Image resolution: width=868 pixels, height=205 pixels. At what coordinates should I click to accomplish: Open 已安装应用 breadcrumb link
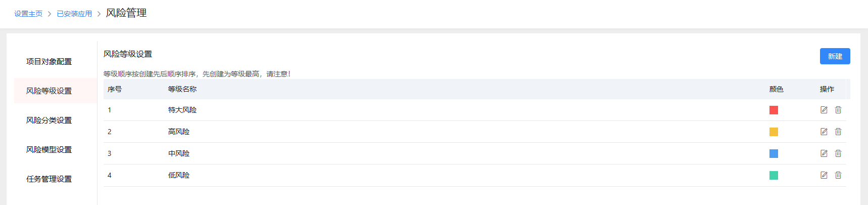[x=74, y=14]
